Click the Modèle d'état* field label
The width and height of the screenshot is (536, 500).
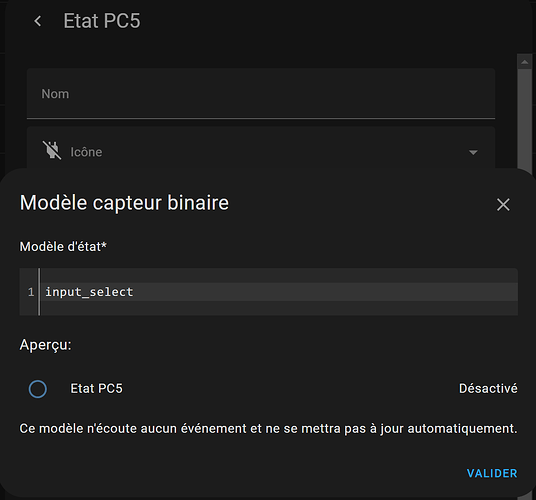[x=63, y=246]
